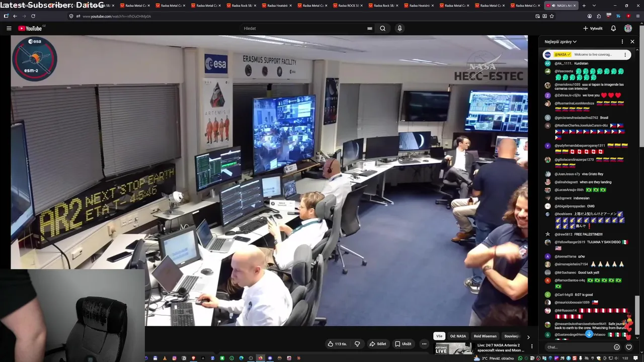
Task: Show more filter chips with arrow
Action: tap(528, 336)
